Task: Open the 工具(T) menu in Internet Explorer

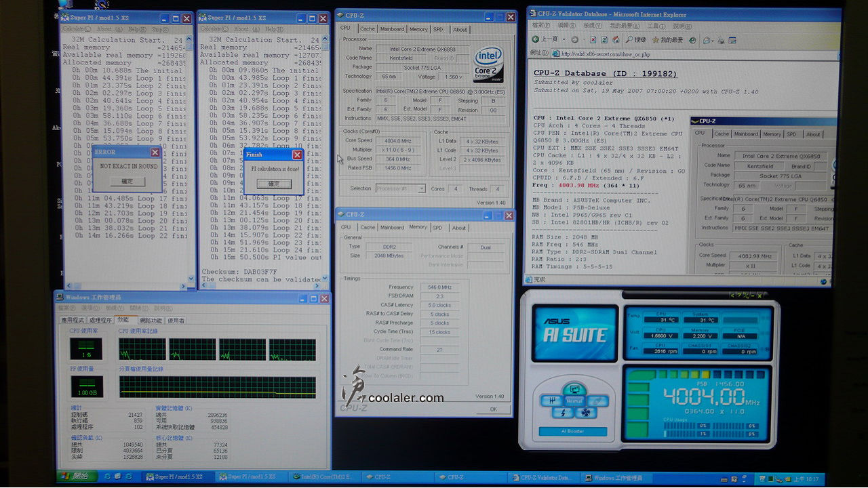Action: 657,26
